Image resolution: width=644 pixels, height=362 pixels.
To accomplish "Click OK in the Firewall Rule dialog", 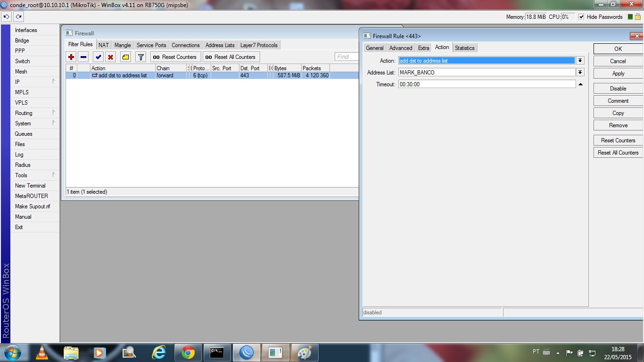I will 618,49.
